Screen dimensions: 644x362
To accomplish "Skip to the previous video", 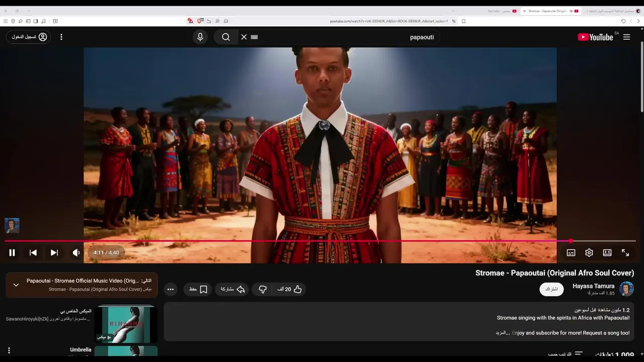I will [33, 252].
